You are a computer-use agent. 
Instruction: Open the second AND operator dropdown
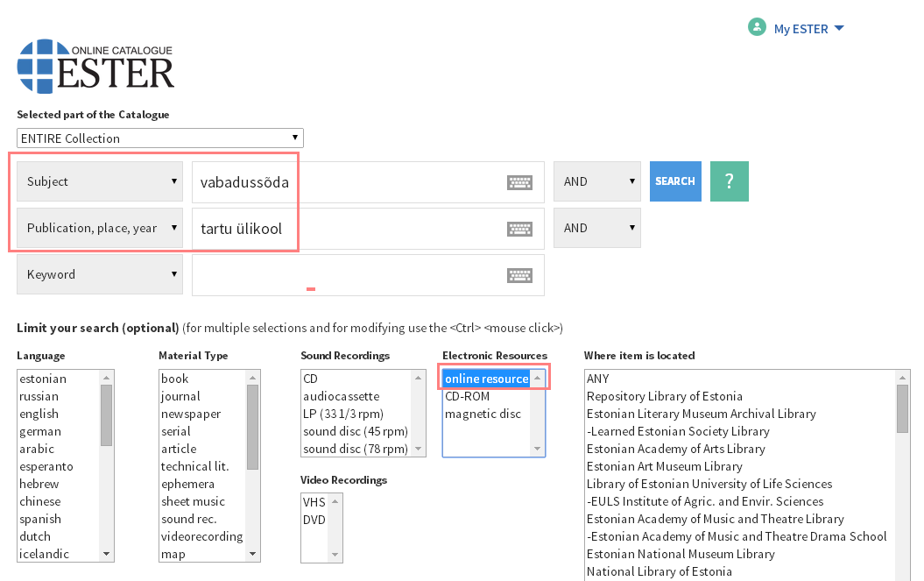[597, 228]
